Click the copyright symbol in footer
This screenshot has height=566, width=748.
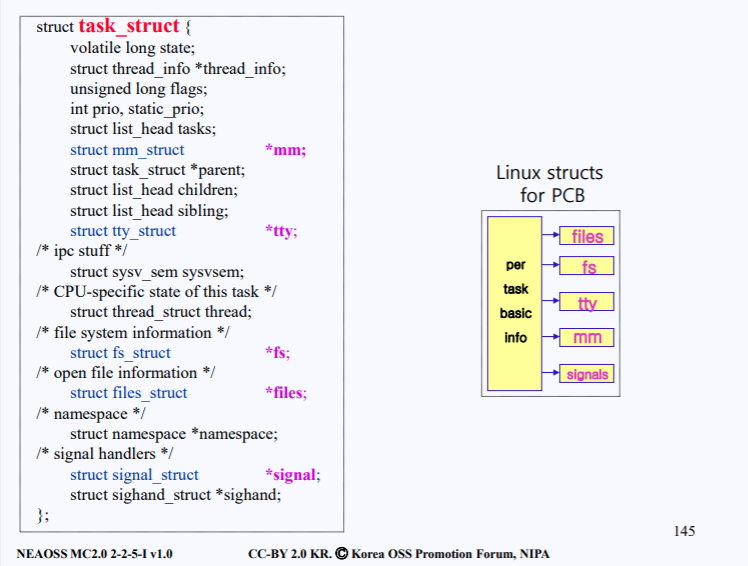coord(342,554)
